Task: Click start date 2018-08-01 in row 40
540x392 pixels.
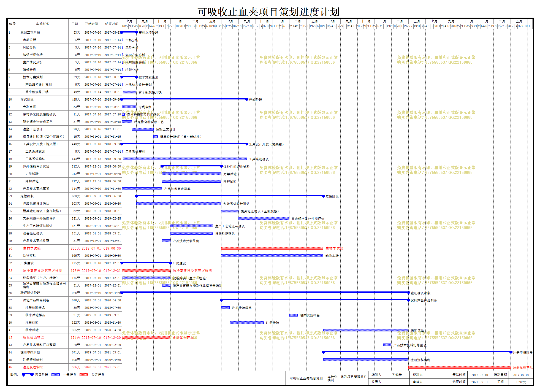Action: (x=93, y=323)
